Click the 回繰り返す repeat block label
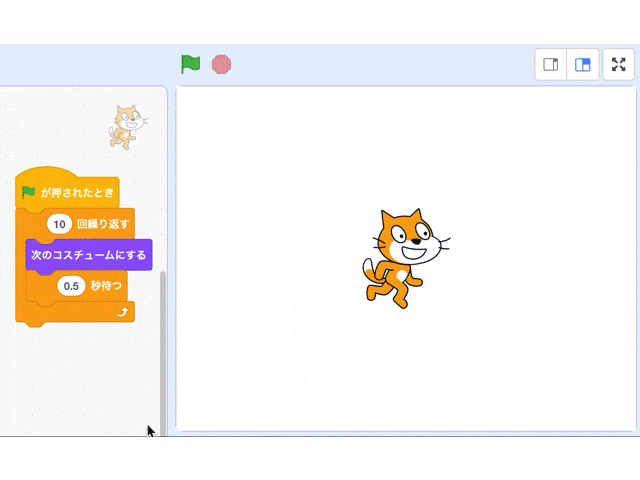 point(103,224)
